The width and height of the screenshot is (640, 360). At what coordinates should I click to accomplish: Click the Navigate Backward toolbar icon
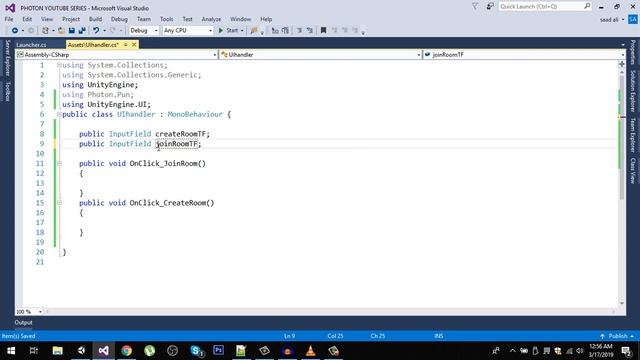click(x=15, y=31)
